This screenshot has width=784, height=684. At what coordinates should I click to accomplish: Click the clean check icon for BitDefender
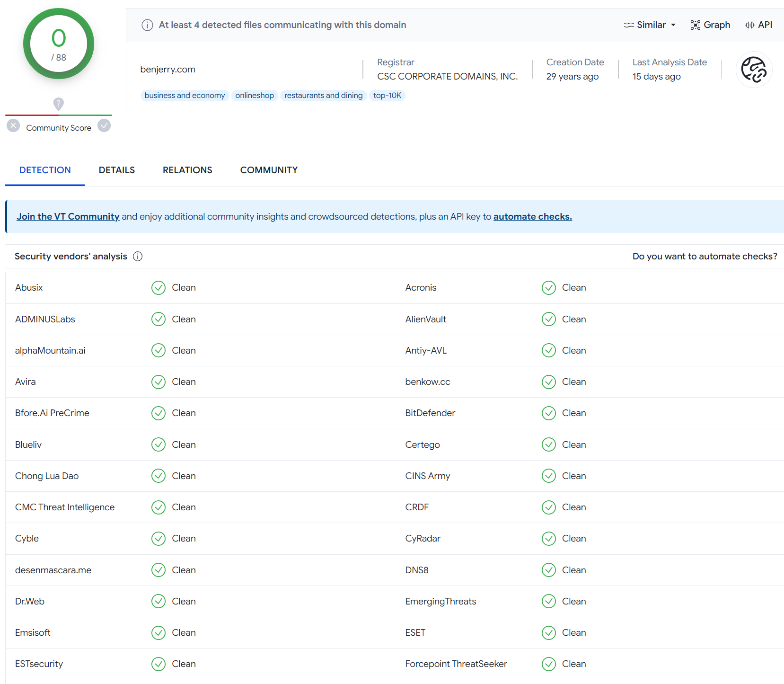click(x=549, y=413)
